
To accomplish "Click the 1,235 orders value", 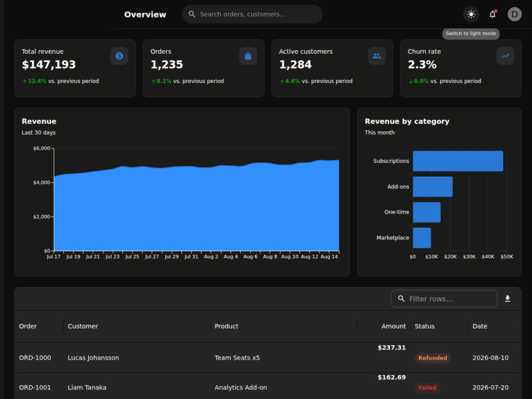I will pyautogui.click(x=167, y=64).
